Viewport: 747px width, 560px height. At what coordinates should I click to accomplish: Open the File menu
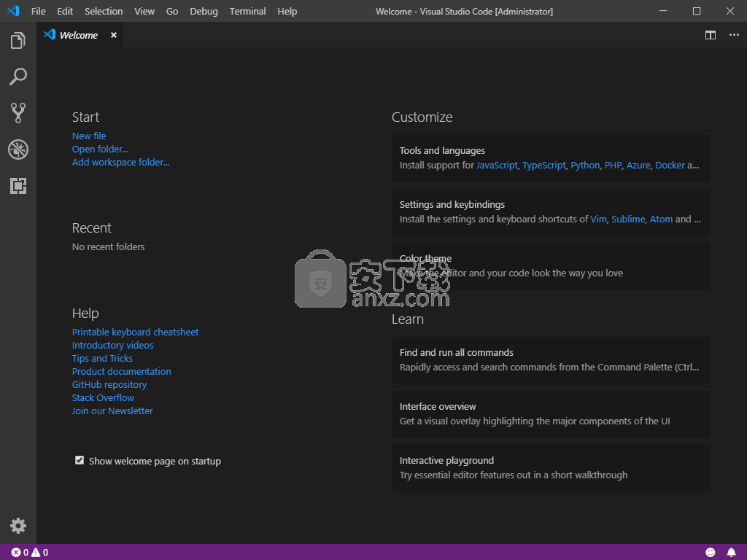point(38,11)
